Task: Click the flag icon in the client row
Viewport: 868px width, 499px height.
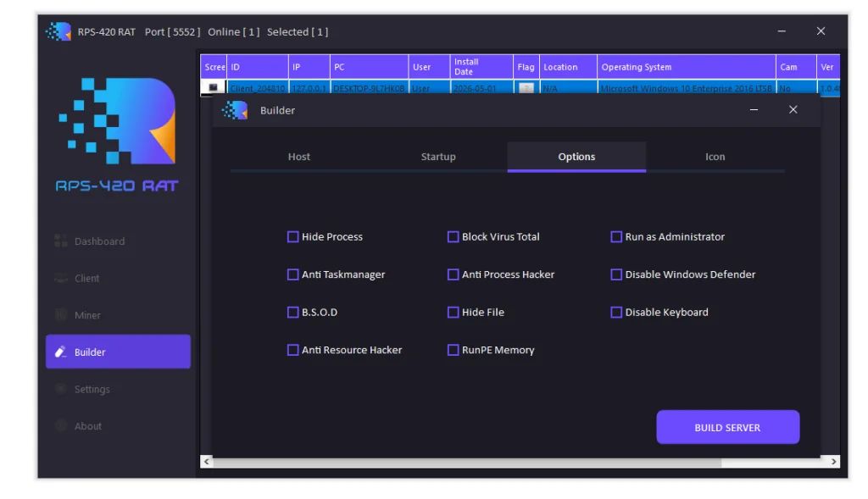Action: tap(526, 88)
